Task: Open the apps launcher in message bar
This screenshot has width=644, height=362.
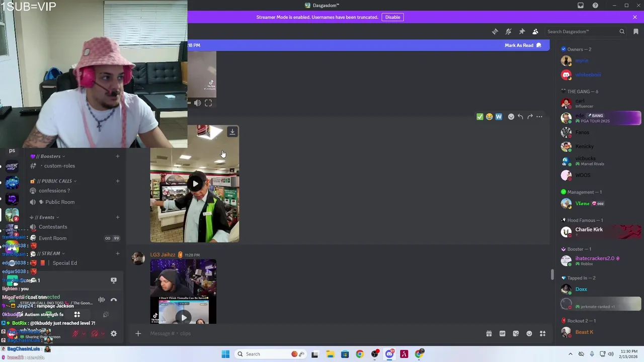Action: click(x=543, y=333)
